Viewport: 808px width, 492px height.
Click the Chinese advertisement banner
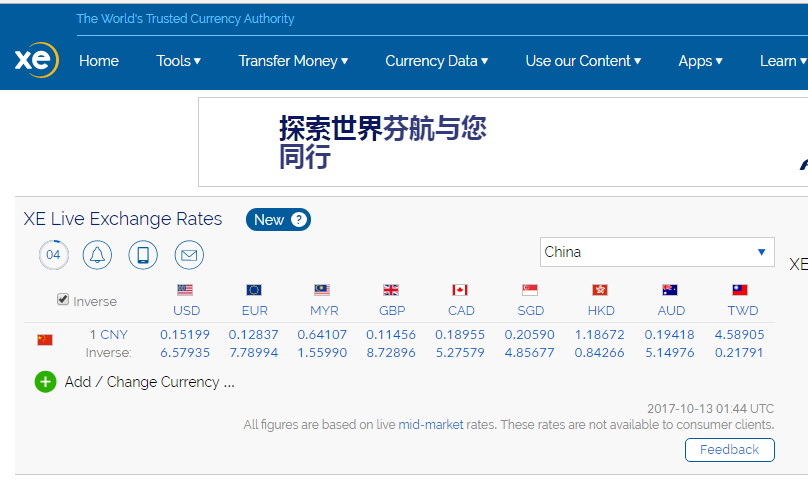click(x=503, y=142)
